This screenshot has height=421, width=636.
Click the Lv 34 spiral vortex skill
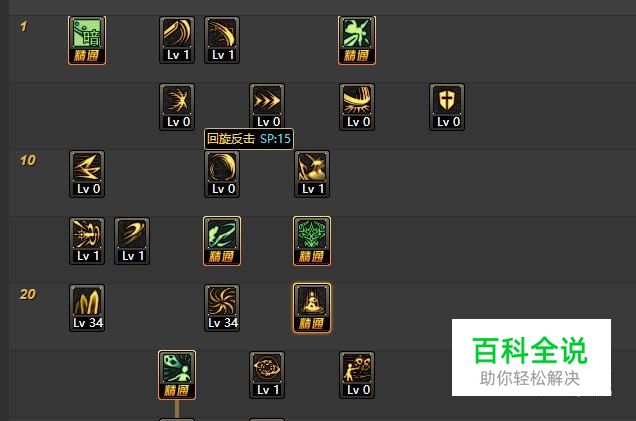tap(222, 308)
